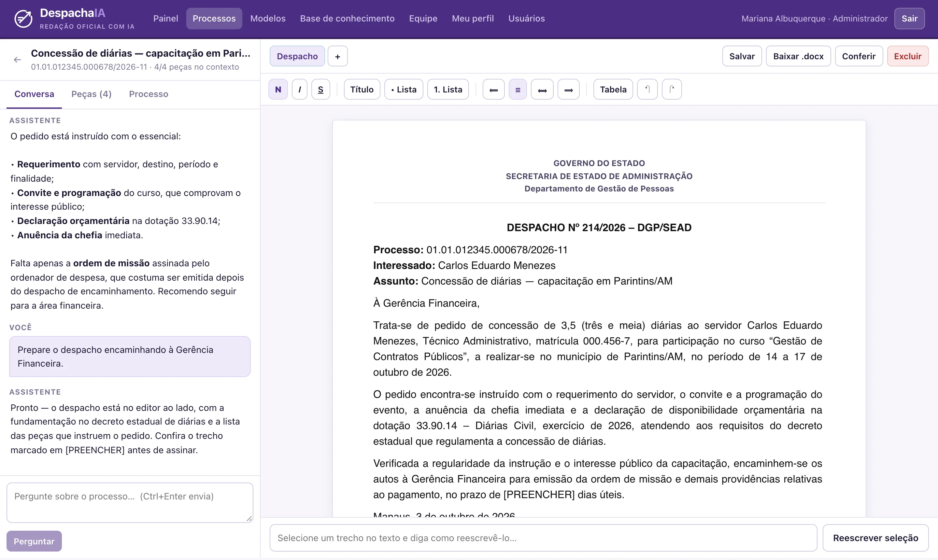Open the Peças (4) tab

tap(91, 94)
